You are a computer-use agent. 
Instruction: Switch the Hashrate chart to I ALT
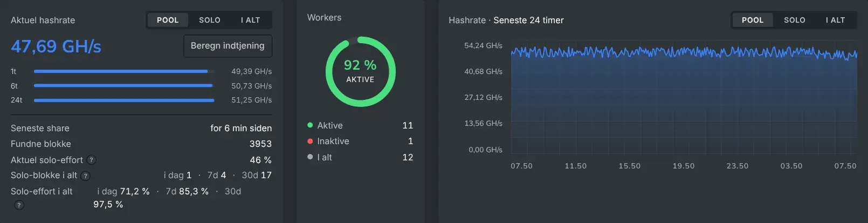[x=836, y=20]
